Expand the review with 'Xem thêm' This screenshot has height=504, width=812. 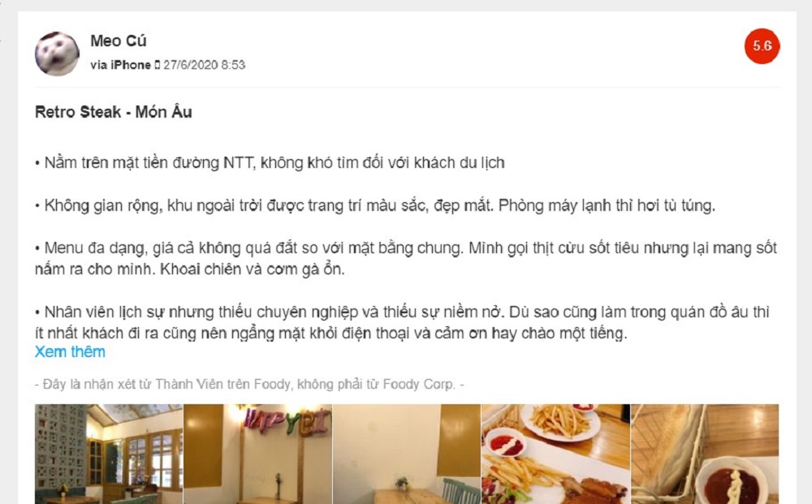[x=70, y=352]
